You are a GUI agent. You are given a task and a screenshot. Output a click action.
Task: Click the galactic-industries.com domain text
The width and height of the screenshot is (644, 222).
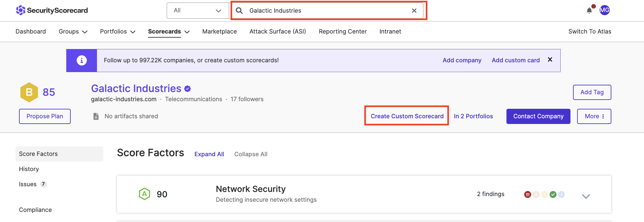pos(124,99)
